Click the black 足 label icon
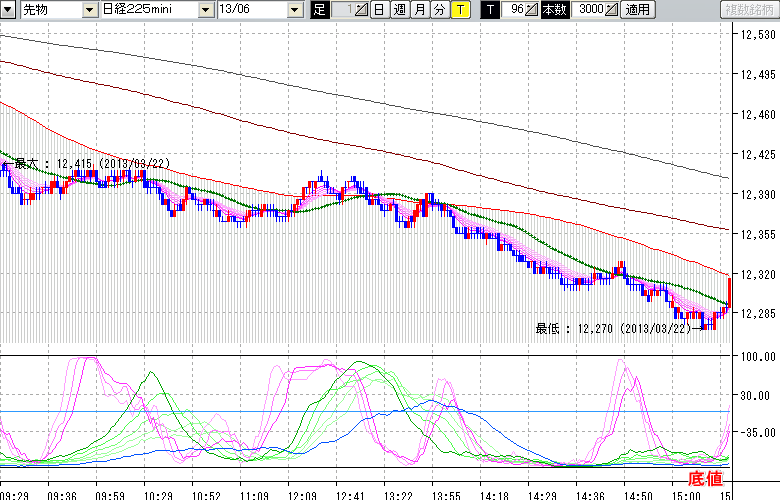 click(x=320, y=10)
